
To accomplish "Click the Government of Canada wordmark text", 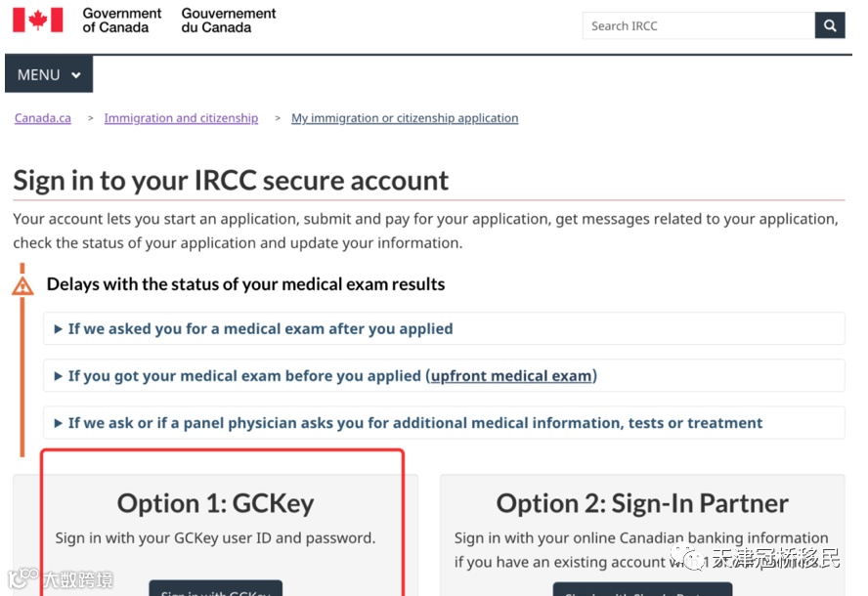I will [121, 21].
